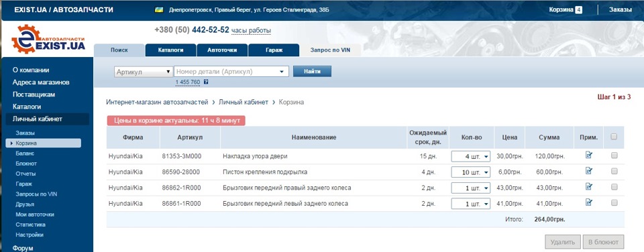Open note icon for part 86861-1R000
Screen dimensions: 644x252
coord(589,202)
